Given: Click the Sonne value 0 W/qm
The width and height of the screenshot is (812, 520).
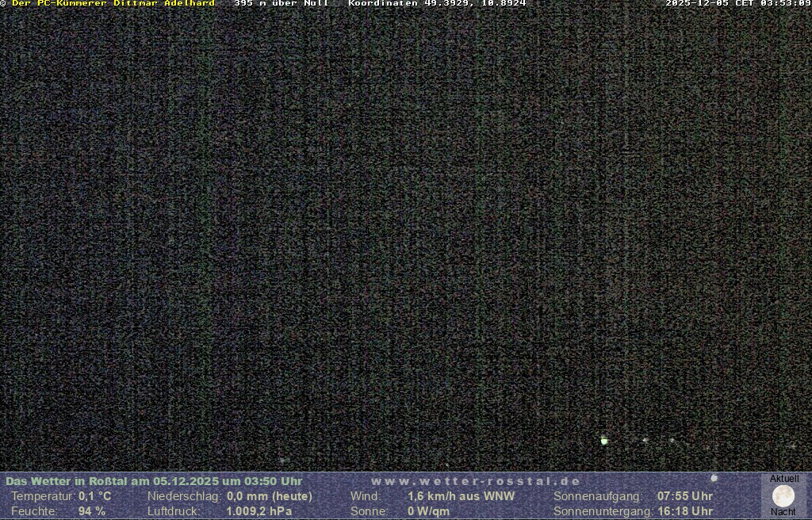Looking at the screenshot, I should click(428, 511).
